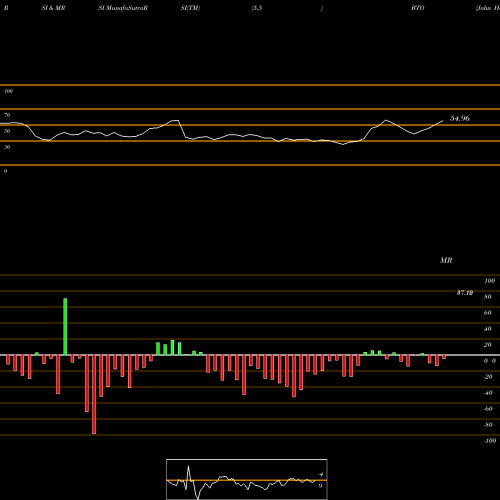This screenshot has height=500, width=500.
Task: Click the RSI value label 54.96
Action: 460,118
